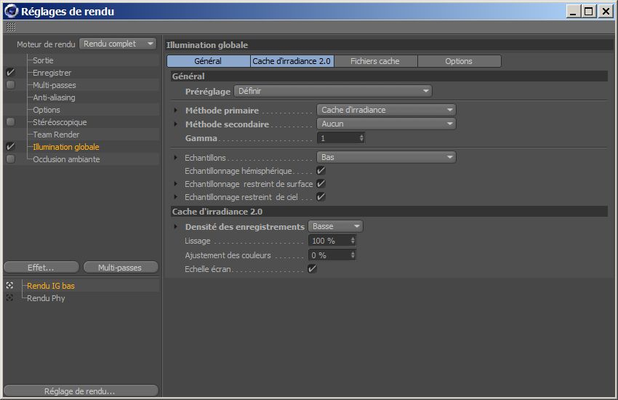Click the Général section header
The image size is (618, 400).
(x=389, y=76)
